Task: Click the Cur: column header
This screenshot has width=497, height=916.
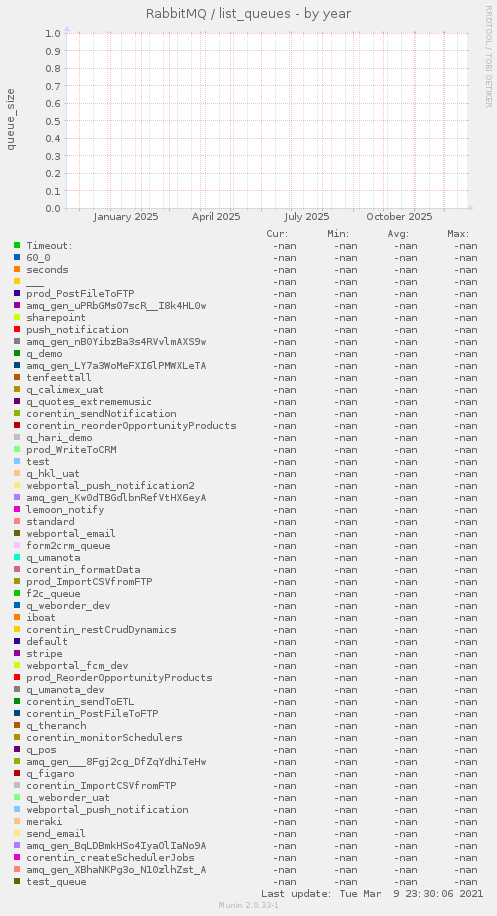Action: pos(277,234)
